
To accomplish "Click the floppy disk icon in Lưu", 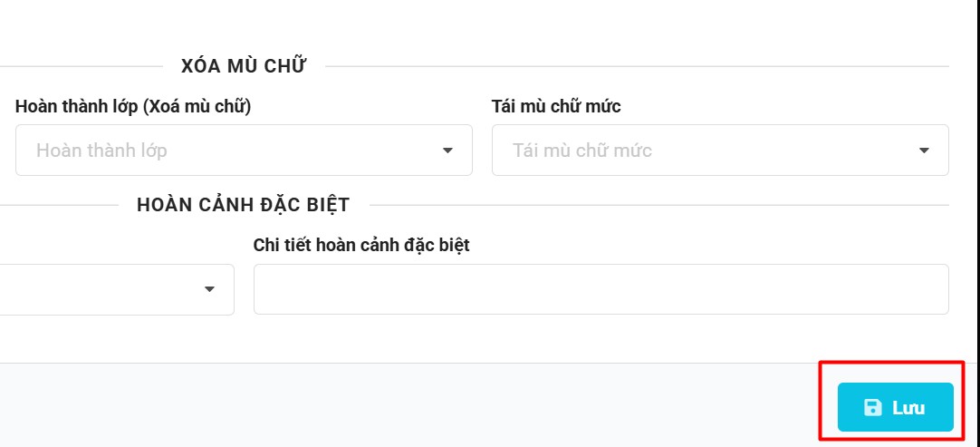I will [x=872, y=408].
